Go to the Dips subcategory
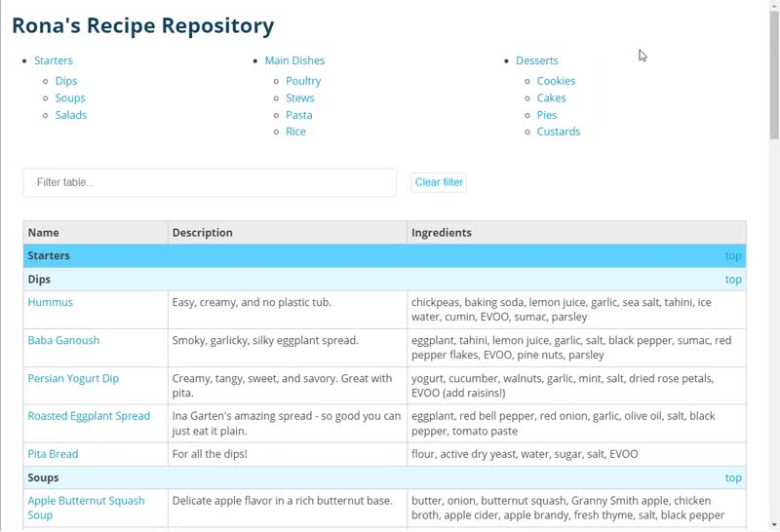Image resolution: width=780 pixels, height=532 pixels. (66, 81)
